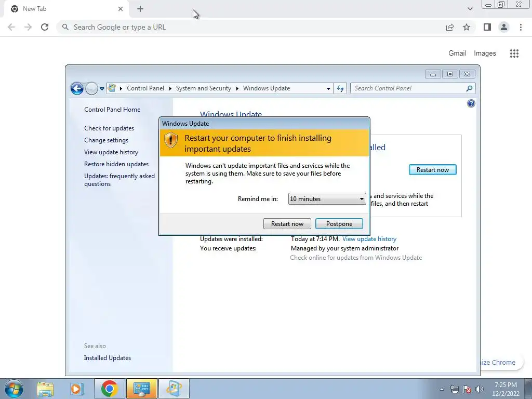Open the Chrome tab search chevron

click(470, 9)
